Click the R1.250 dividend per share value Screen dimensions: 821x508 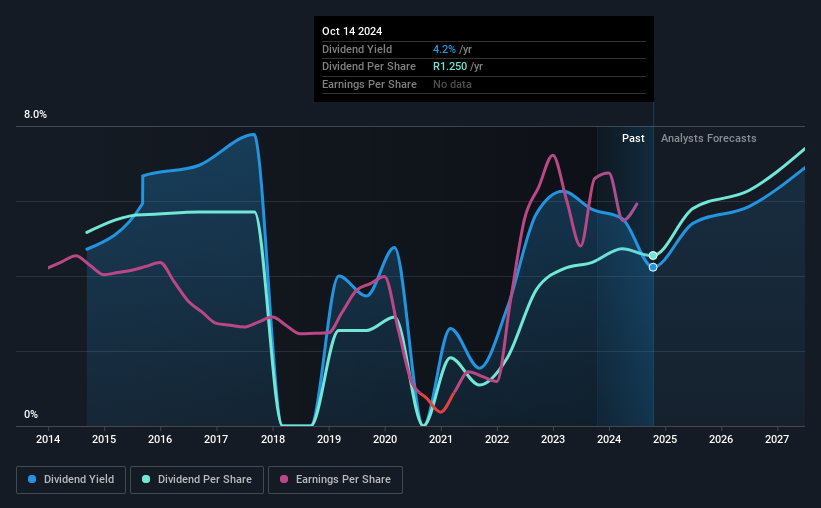[x=450, y=67]
